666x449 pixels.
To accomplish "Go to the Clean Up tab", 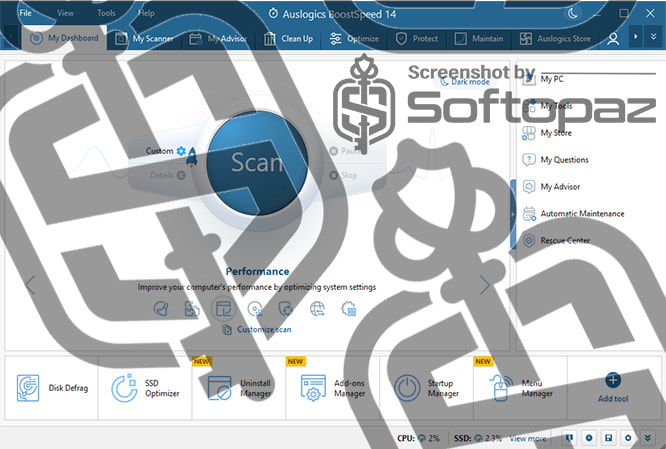I will click(288, 39).
